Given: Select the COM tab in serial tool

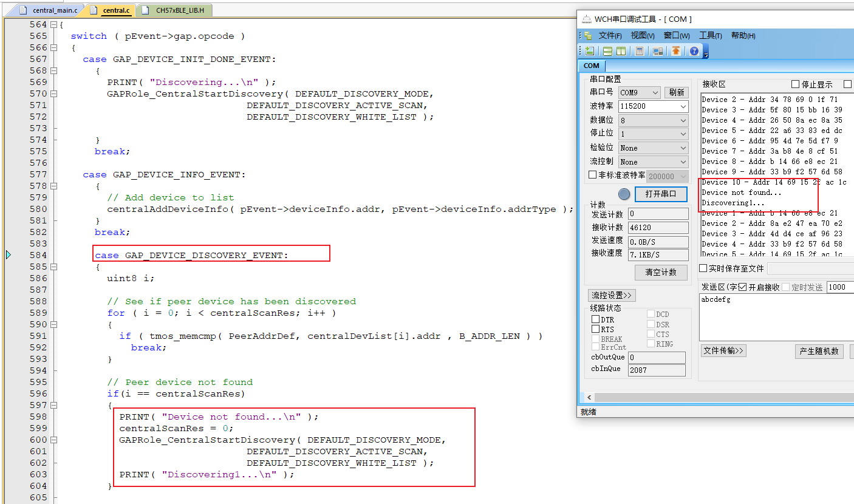Looking at the screenshot, I should point(591,66).
